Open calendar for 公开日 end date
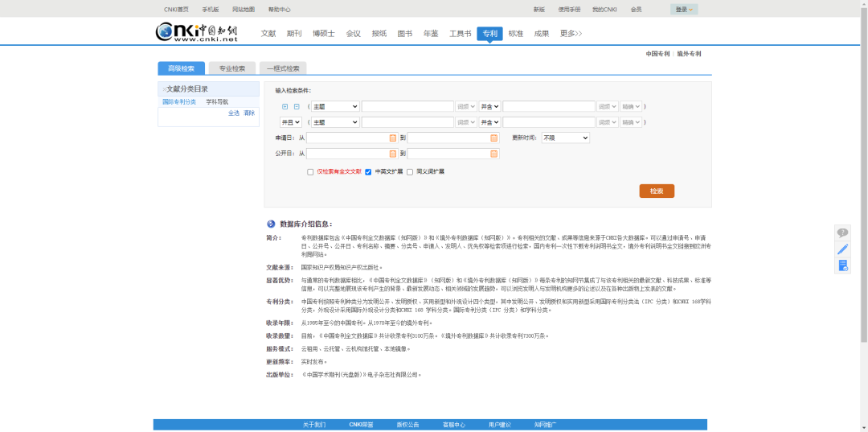 pos(493,154)
